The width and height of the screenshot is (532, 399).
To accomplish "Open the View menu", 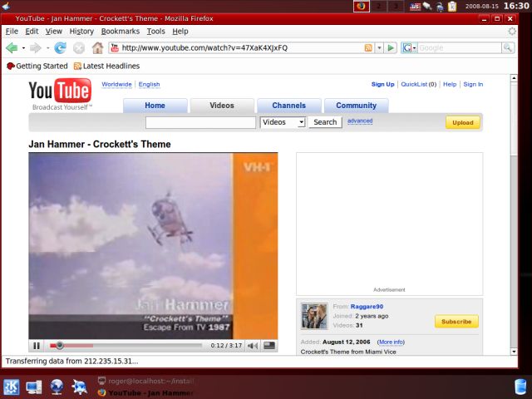I will click(x=54, y=32).
